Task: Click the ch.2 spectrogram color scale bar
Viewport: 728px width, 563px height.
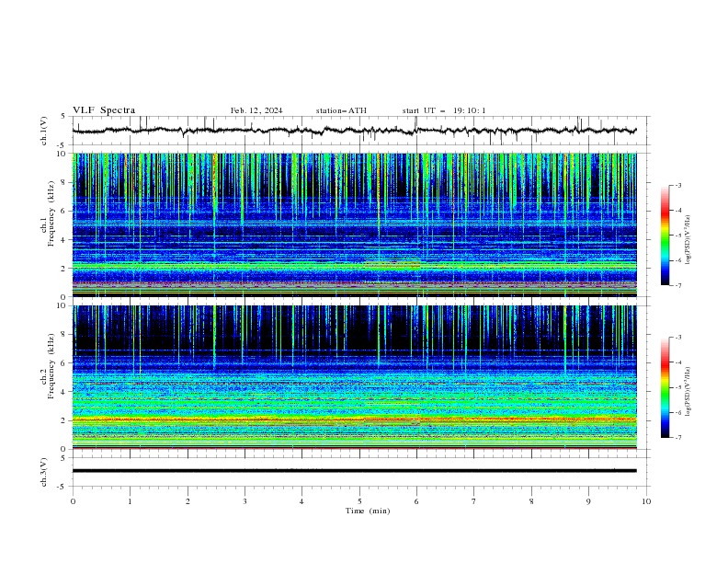Action: (665, 387)
